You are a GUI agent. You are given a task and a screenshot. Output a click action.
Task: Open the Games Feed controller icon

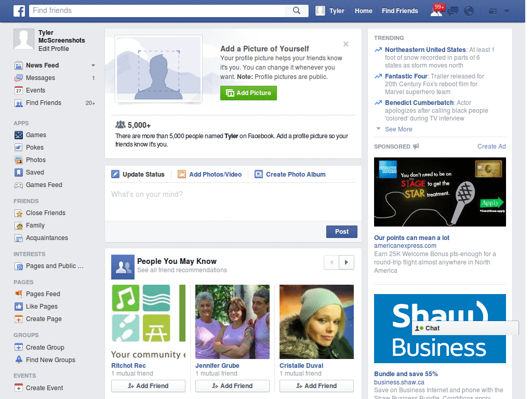tap(18, 185)
